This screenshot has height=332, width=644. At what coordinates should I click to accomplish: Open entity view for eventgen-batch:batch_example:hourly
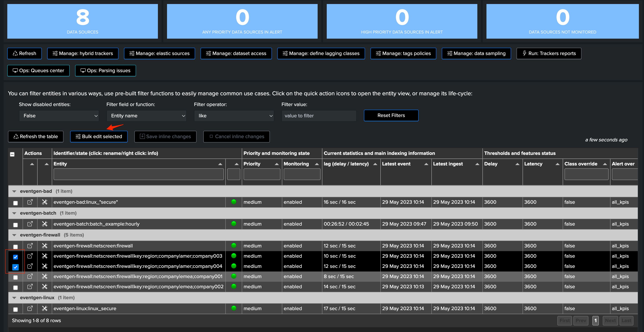click(30, 224)
